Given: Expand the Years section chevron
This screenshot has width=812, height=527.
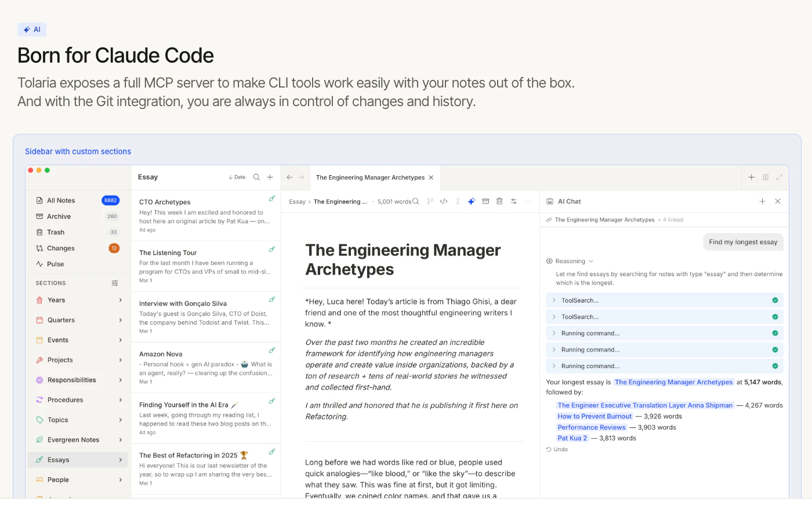Looking at the screenshot, I should pyautogui.click(x=121, y=300).
